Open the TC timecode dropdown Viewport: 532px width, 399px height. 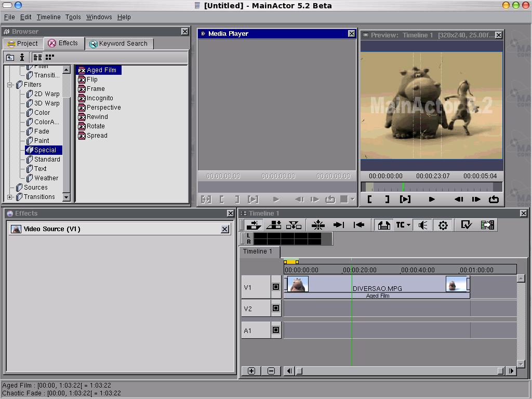pos(403,225)
